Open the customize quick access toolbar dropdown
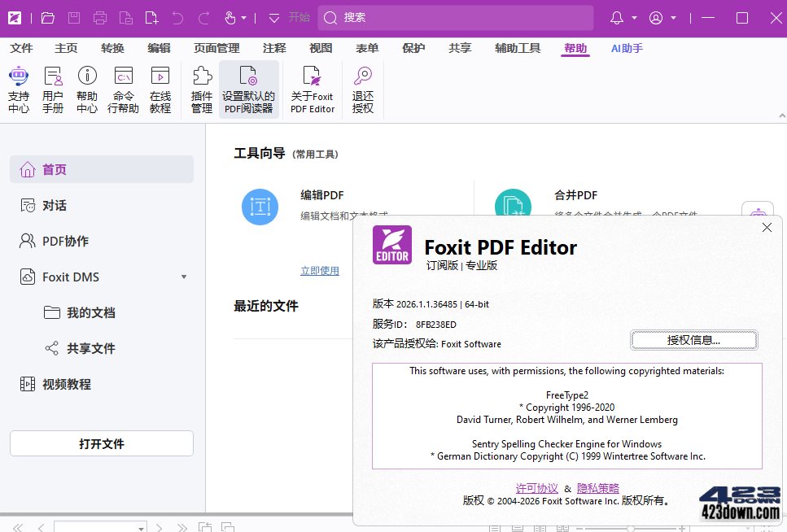The width and height of the screenshot is (787, 532). tap(274, 19)
